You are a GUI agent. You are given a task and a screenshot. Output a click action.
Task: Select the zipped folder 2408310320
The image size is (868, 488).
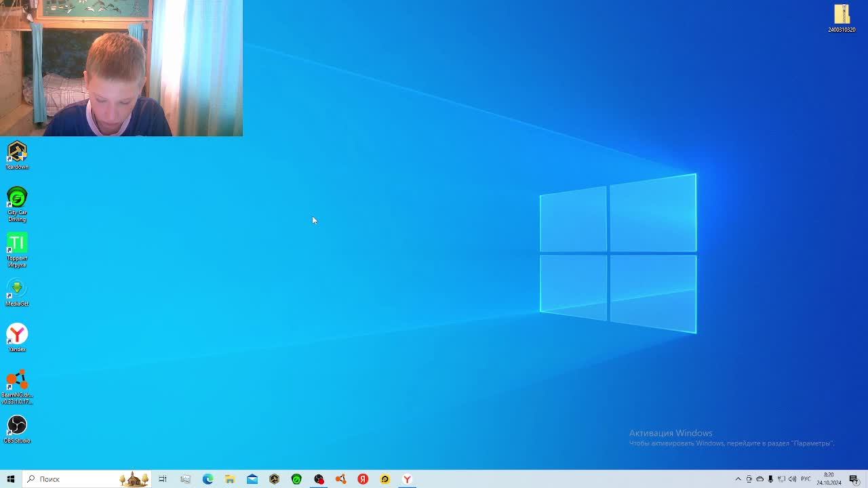[842, 16]
